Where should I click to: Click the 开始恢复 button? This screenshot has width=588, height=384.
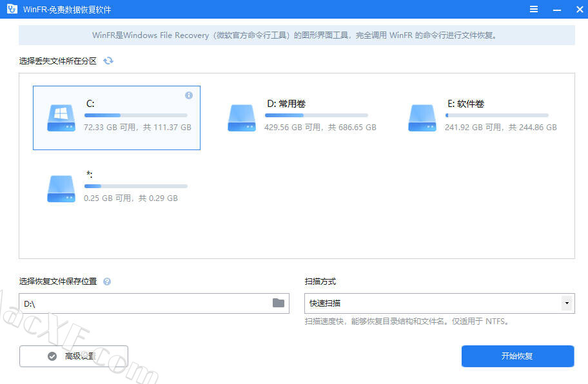click(517, 356)
